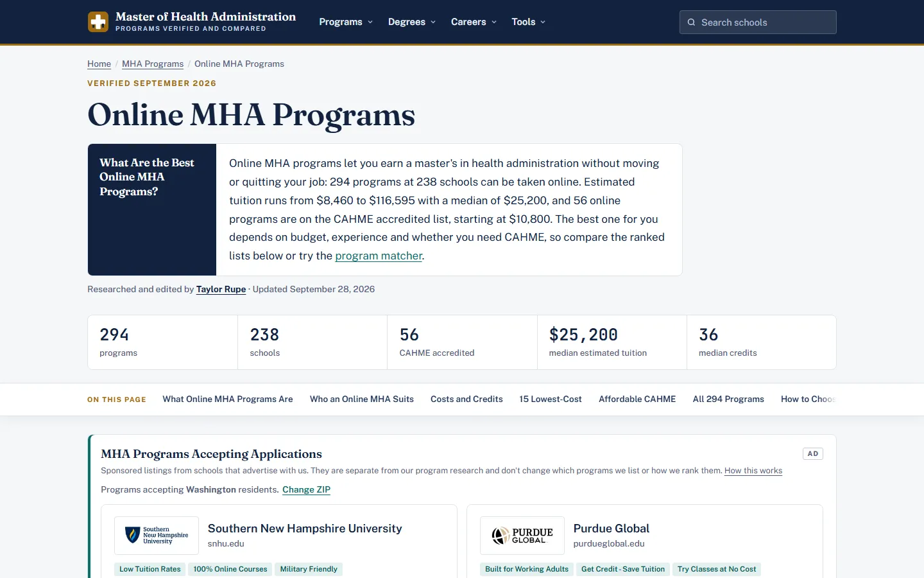Screen dimensions: 924x578
Task: Click the Southern New Hampshire University logo
Action: click(x=157, y=536)
